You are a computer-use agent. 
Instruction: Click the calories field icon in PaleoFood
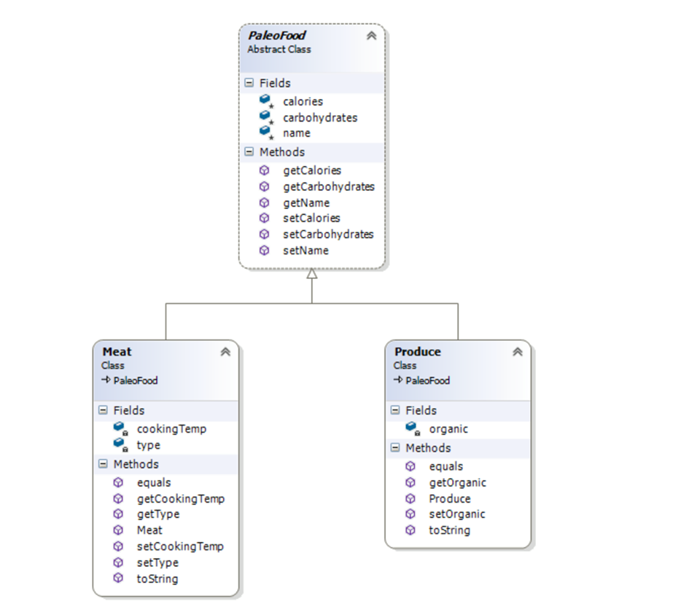[266, 100]
